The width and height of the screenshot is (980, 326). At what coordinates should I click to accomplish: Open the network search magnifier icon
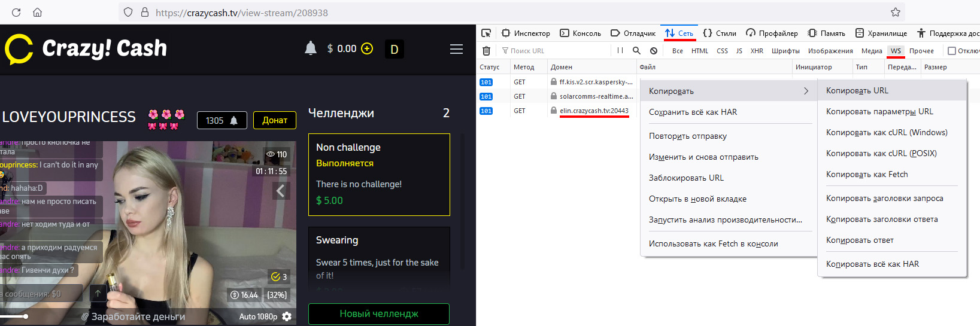click(x=636, y=51)
